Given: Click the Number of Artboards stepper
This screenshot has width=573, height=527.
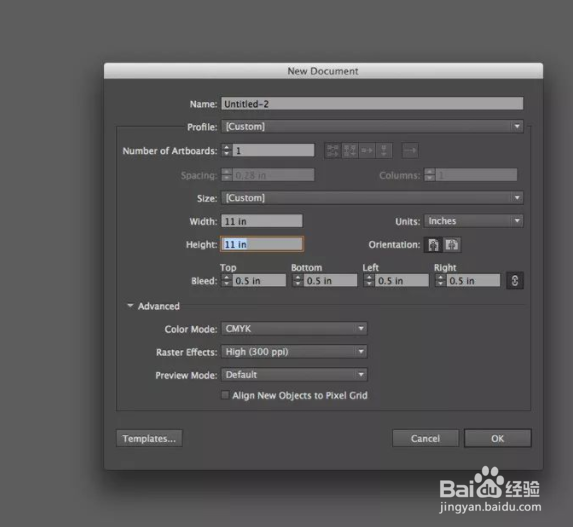Looking at the screenshot, I should (x=227, y=150).
